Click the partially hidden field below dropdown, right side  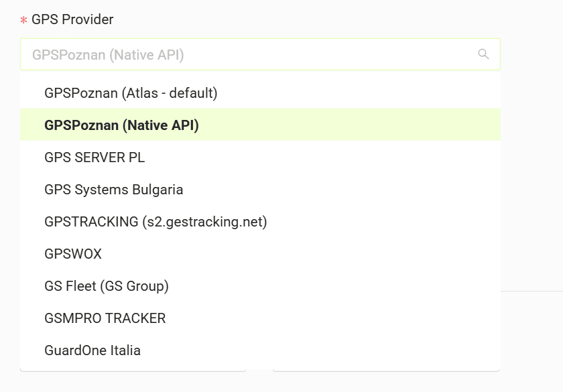pyautogui.click(x=386, y=370)
